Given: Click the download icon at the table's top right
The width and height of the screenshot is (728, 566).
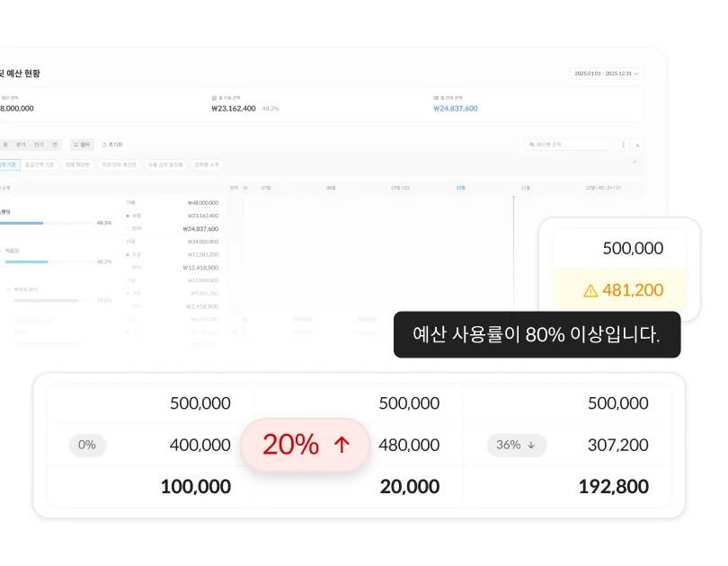Looking at the screenshot, I should tap(637, 144).
